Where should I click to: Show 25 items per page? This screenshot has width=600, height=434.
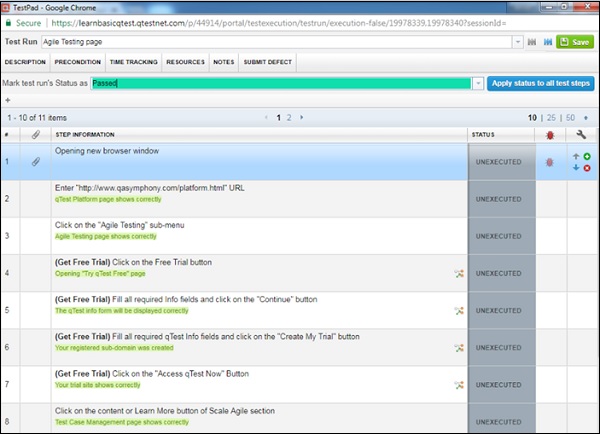tap(551, 118)
